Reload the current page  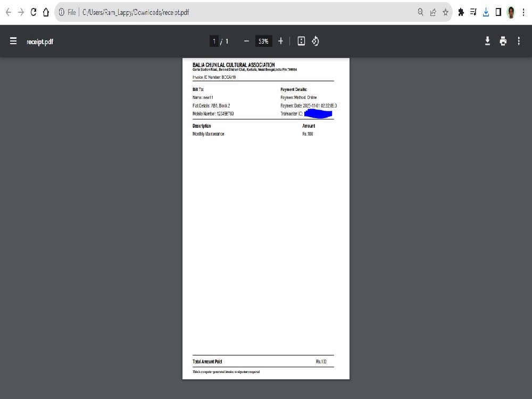pyautogui.click(x=34, y=12)
